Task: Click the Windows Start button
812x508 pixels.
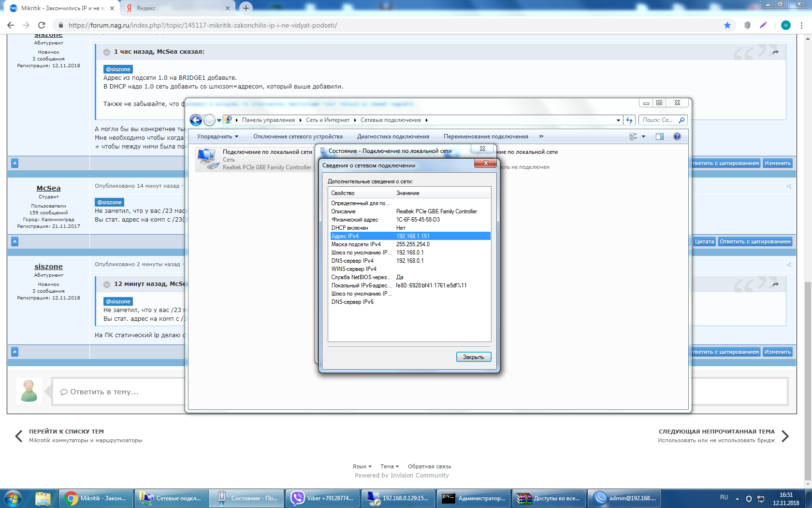Action: 13,498
